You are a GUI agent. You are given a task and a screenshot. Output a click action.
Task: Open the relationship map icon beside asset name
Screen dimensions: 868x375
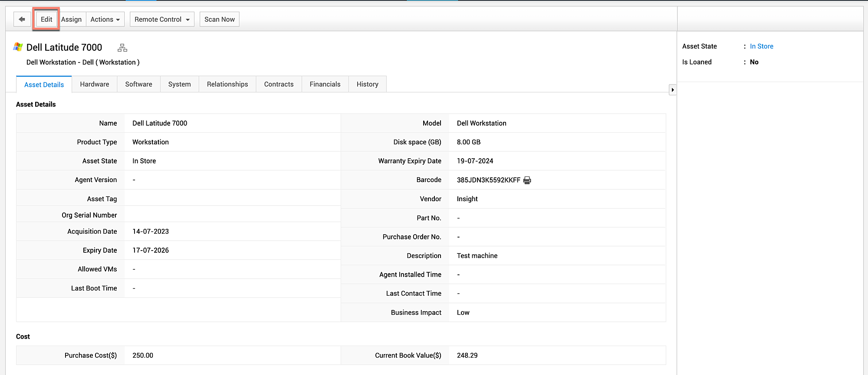pyautogui.click(x=122, y=48)
